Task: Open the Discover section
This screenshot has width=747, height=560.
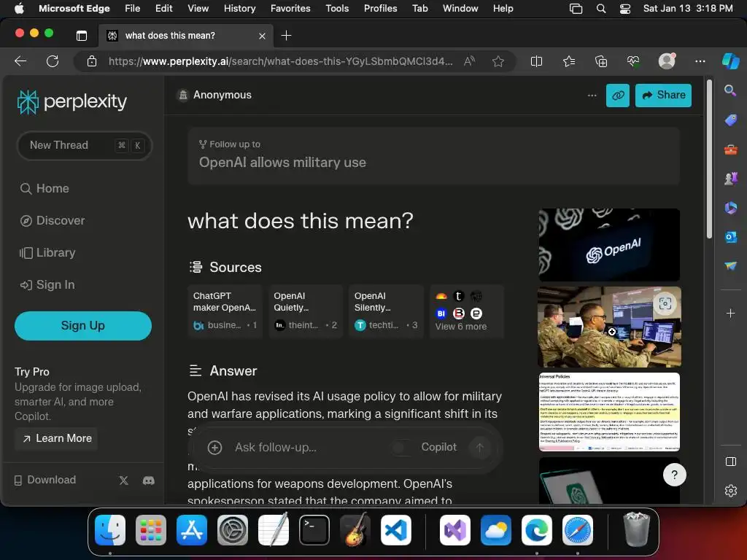Action: pos(53,220)
